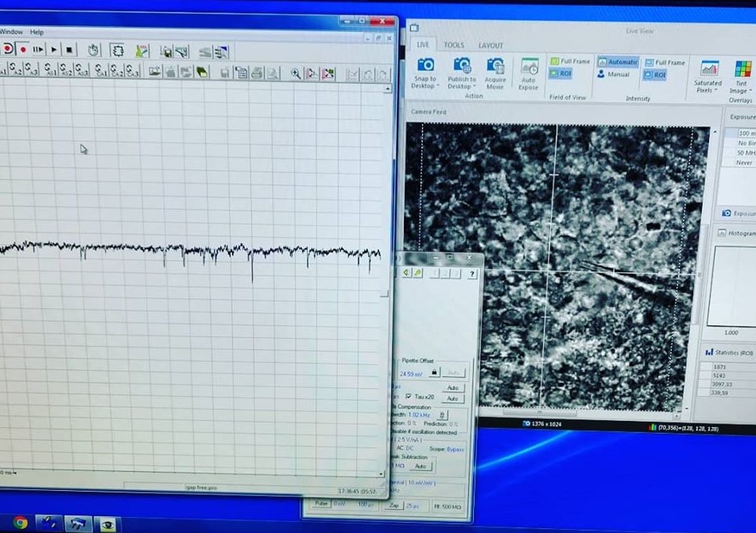Image resolution: width=756 pixels, height=533 pixels.
Task: Open help via question mark button
Action: click(471, 274)
